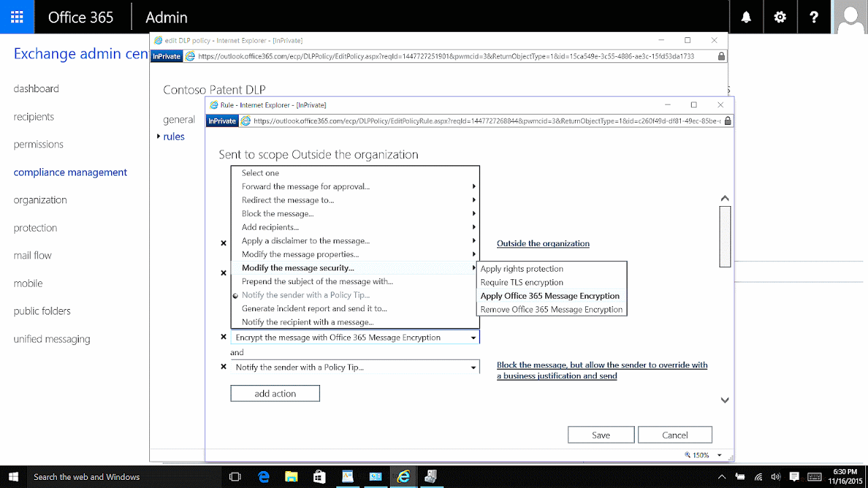Open the touch keyboard icon in the tray
The height and width of the screenshot is (488, 868).
pos(815,477)
